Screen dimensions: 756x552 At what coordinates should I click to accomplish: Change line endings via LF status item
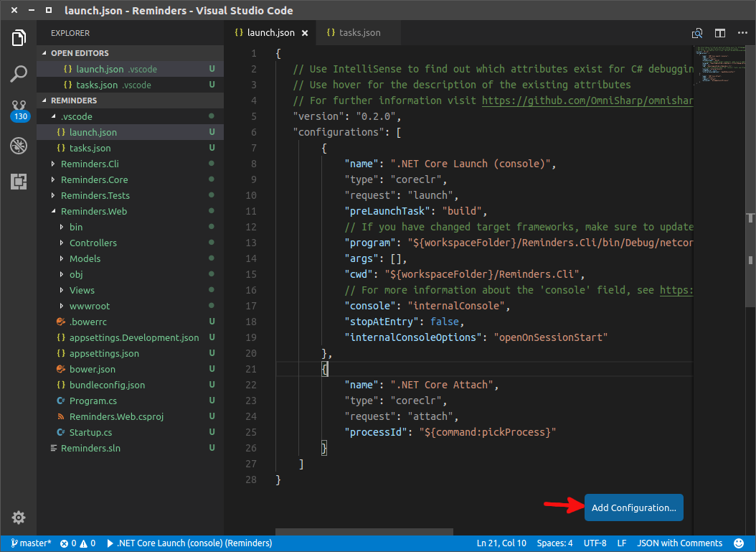click(622, 543)
